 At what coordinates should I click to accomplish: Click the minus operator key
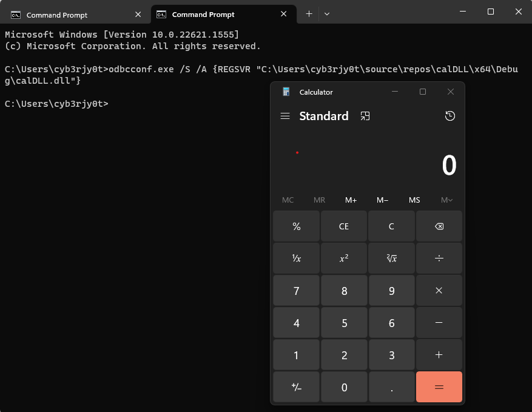(x=439, y=323)
